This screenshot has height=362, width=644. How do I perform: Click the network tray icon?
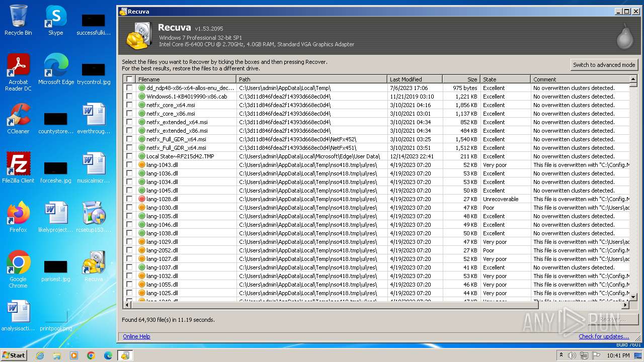click(584, 355)
